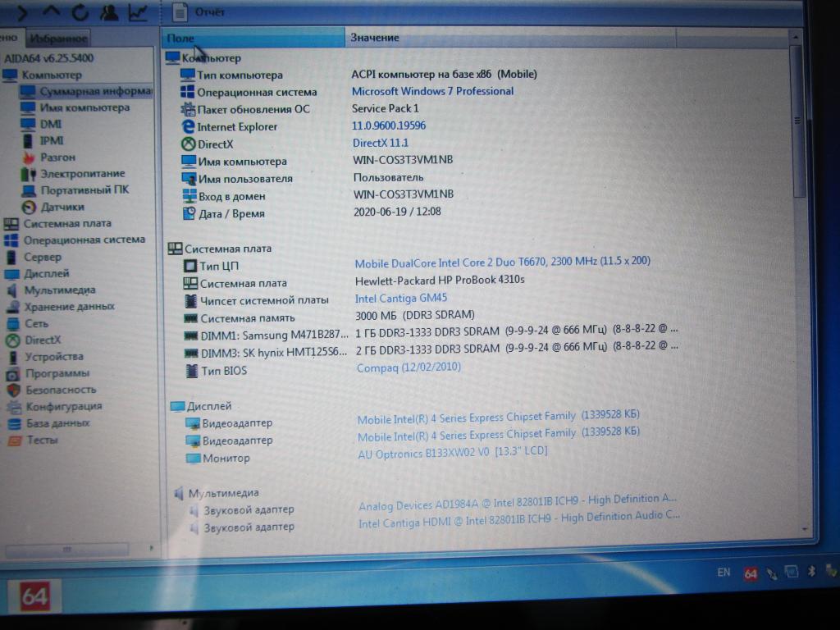Click the Мультимедиа speaker icon in sidebar
Image resolution: width=840 pixels, height=630 pixels.
12,291
